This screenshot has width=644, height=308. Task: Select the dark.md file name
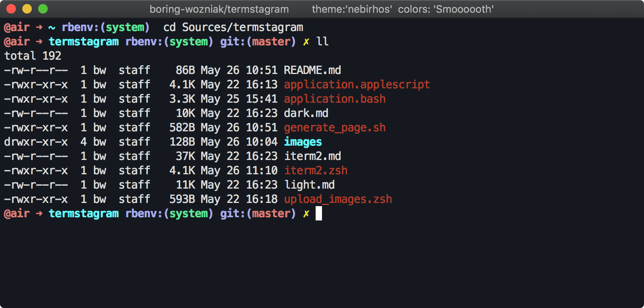tap(306, 113)
